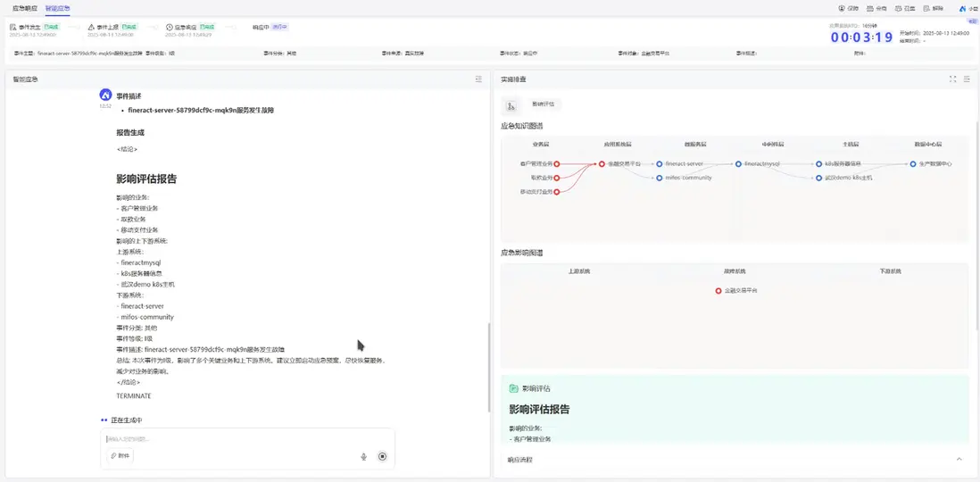Screen dimensions: 980x482
Task: Click the 报告生成 heading in chat
Action: (x=130, y=132)
